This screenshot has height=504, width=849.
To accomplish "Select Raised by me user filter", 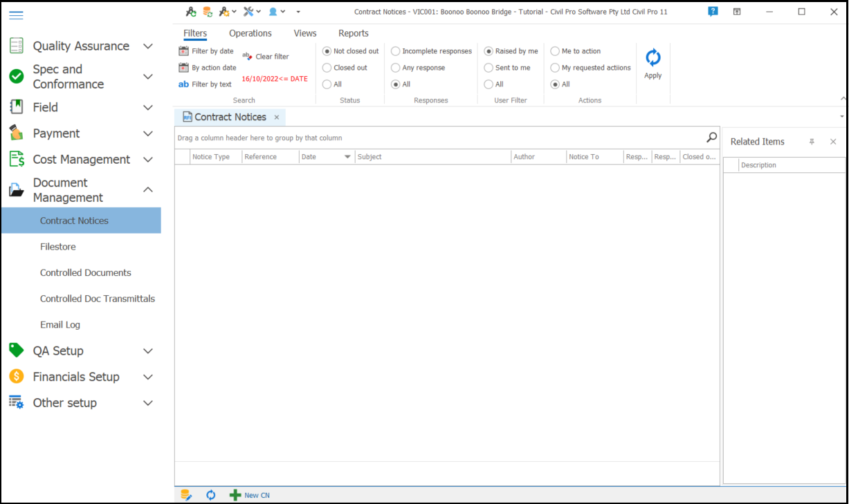I will coord(511,51).
